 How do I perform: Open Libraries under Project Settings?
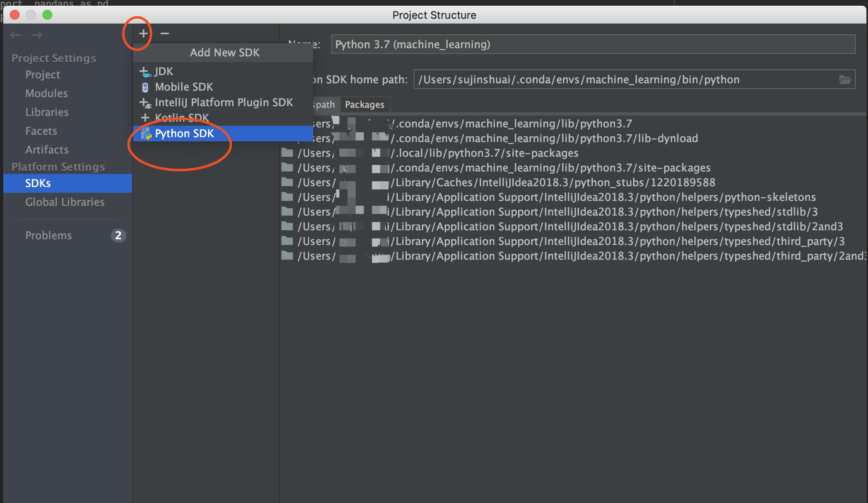tap(47, 112)
